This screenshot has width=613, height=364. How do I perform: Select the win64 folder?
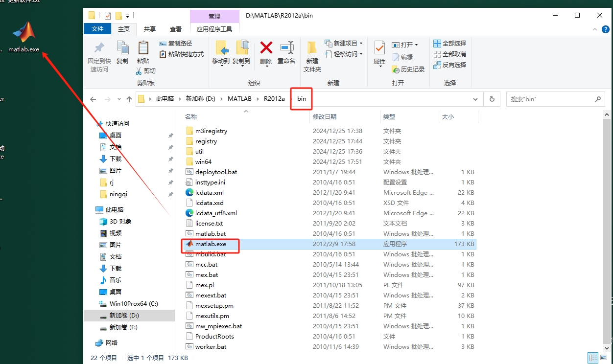203,162
